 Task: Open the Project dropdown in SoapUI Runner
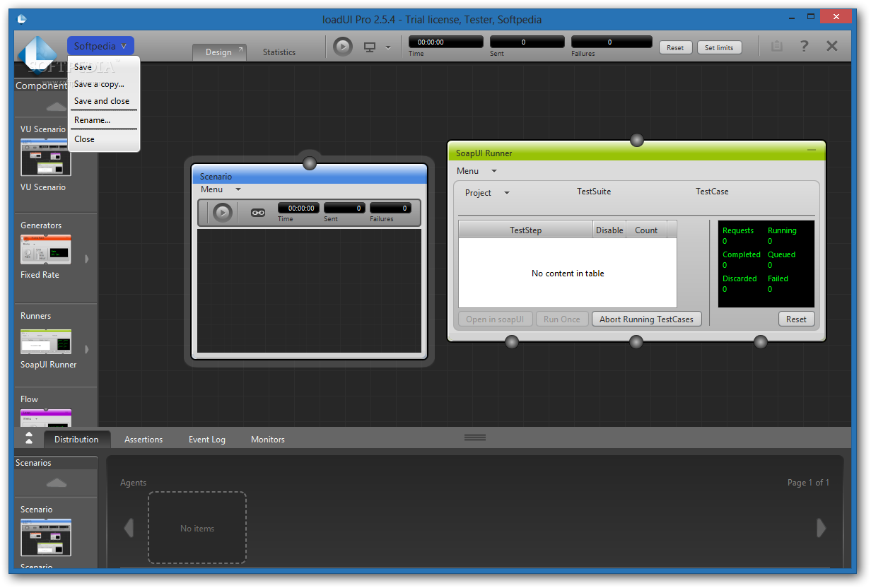tap(487, 193)
